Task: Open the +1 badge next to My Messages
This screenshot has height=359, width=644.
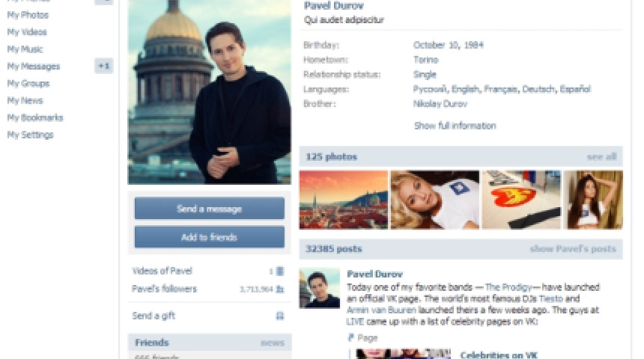Action: click(x=104, y=66)
